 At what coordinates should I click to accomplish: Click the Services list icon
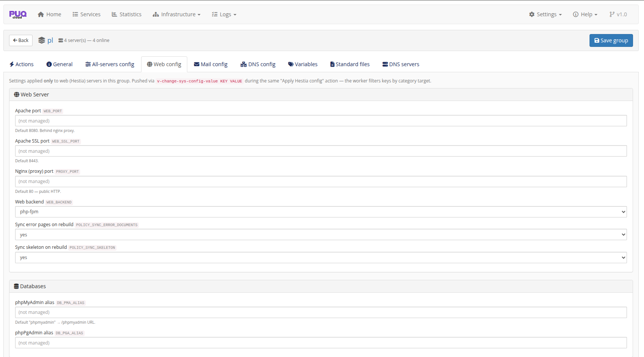(x=75, y=14)
